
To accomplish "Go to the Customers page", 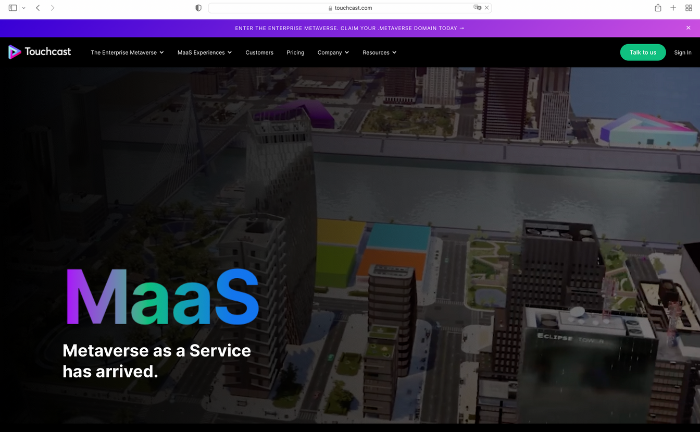I will click(259, 52).
